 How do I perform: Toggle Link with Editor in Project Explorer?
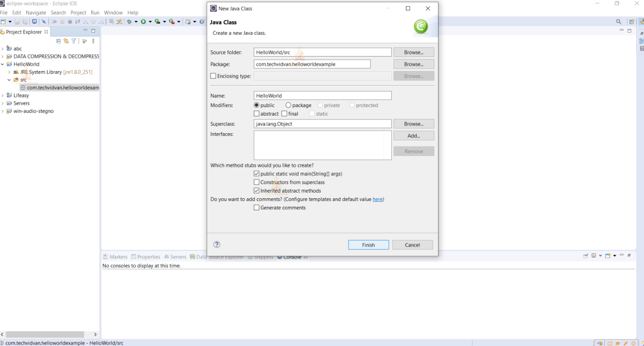pyautogui.click(x=66, y=41)
